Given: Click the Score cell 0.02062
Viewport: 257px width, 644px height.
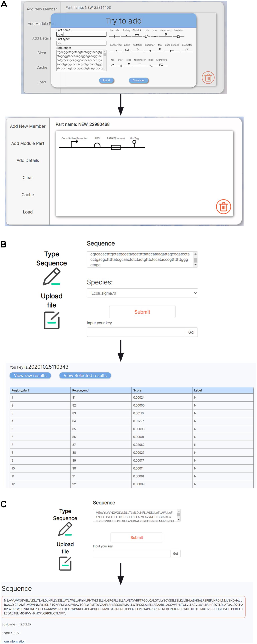Looking at the screenshot, I should pos(162,445).
